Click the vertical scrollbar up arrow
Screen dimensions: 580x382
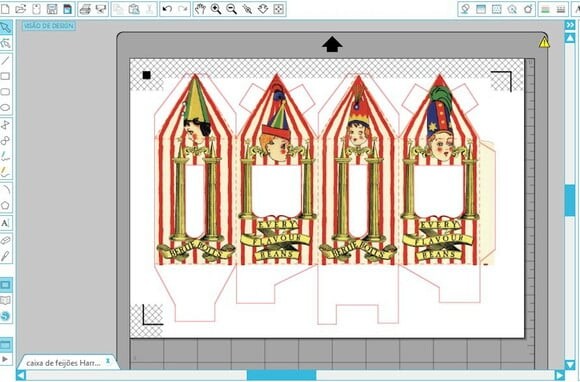click(x=570, y=38)
